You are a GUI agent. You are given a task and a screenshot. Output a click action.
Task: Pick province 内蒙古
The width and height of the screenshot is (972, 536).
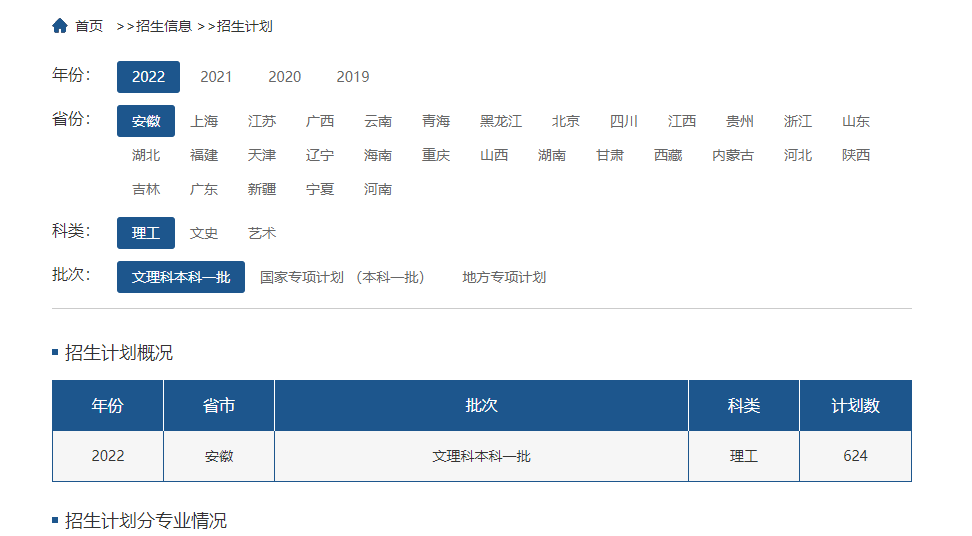tap(733, 155)
